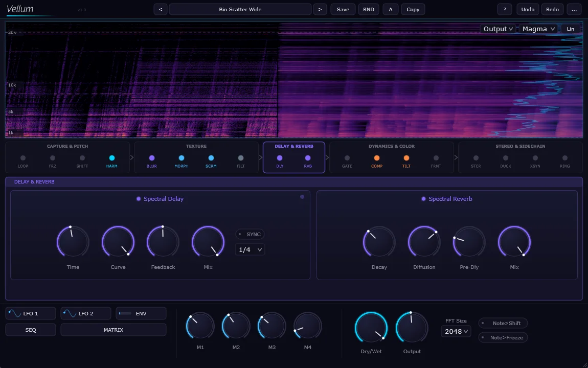The image size is (588, 368).
Task: Toggle the MORPH module
Action: click(182, 158)
